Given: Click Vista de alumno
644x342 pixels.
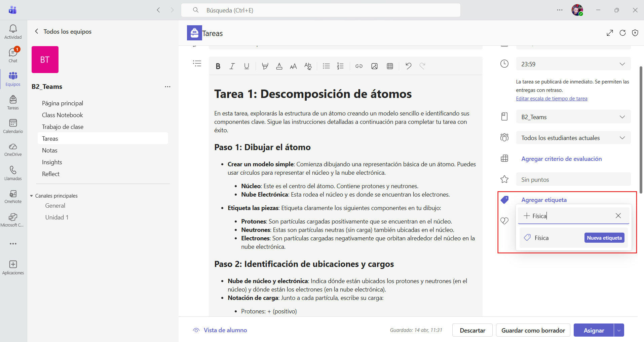Looking at the screenshot, I should [x=220, y=330].
